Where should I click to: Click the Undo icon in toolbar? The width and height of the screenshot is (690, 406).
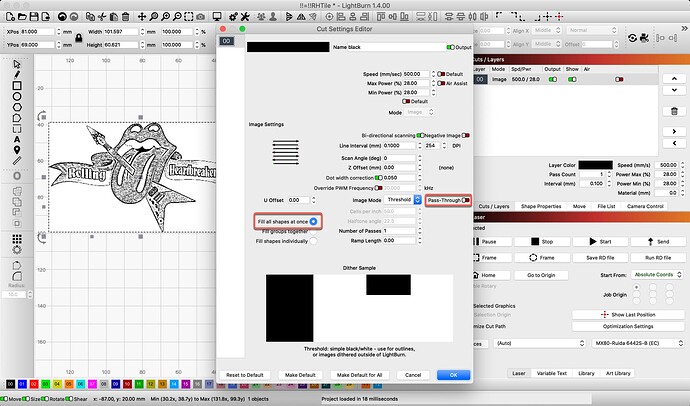click(62, 17)
